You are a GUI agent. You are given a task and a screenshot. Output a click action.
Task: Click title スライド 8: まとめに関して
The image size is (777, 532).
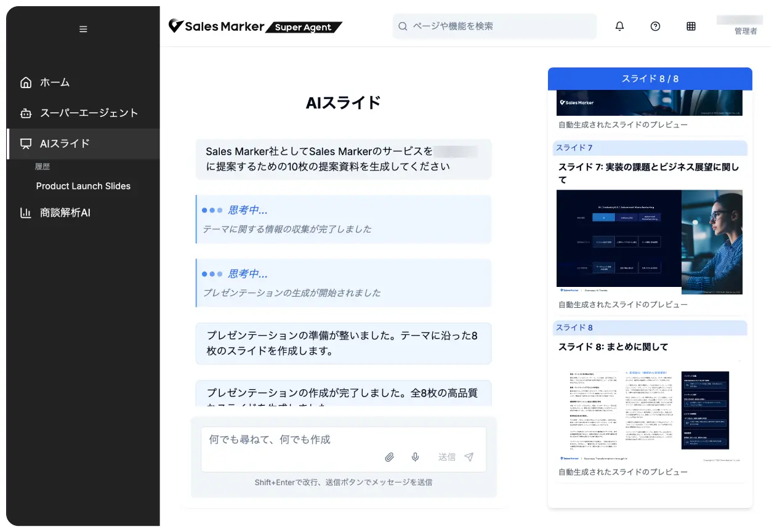coord(613,347)
